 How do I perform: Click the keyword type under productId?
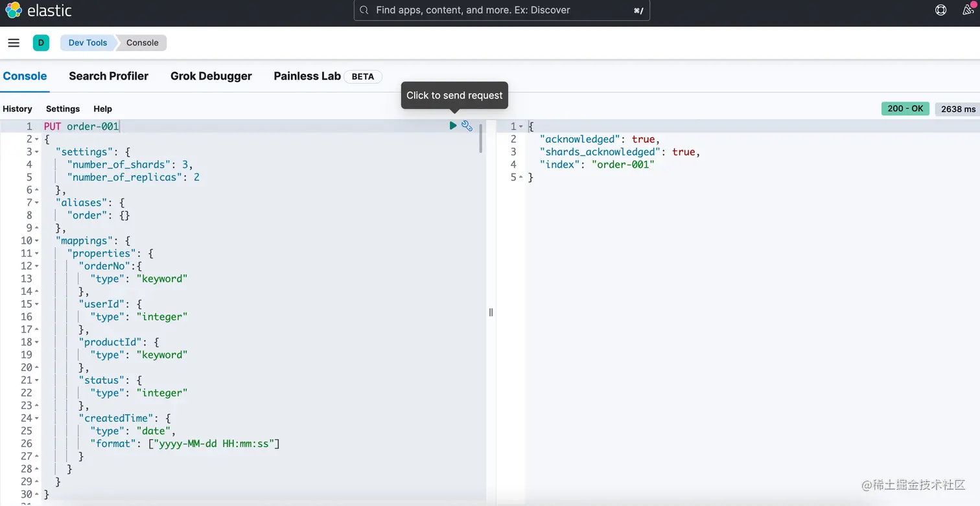tap(162, 355)
